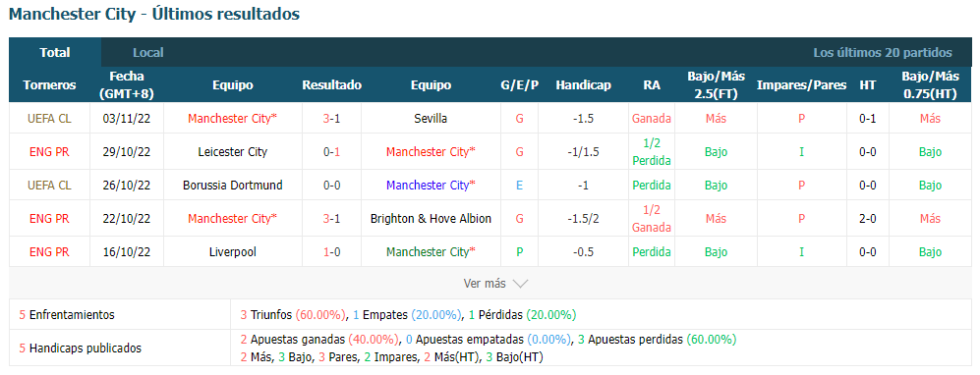Open the Liverpool team link
Image resolution: width=980 pixels, height=375 pixels.
click(233, 252)
